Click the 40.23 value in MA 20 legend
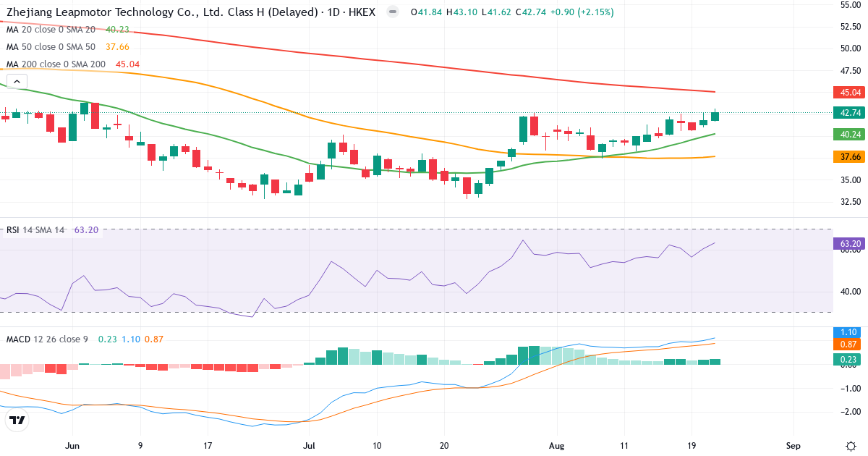 117,30
